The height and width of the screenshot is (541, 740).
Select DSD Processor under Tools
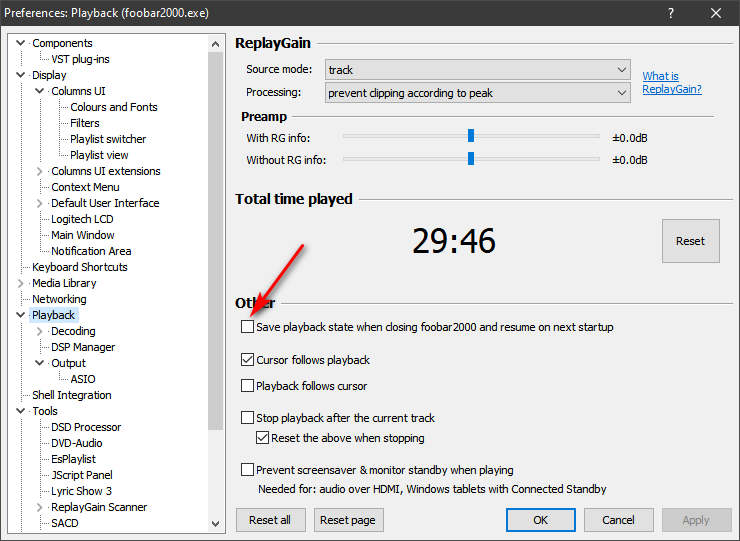pos(86,427)
